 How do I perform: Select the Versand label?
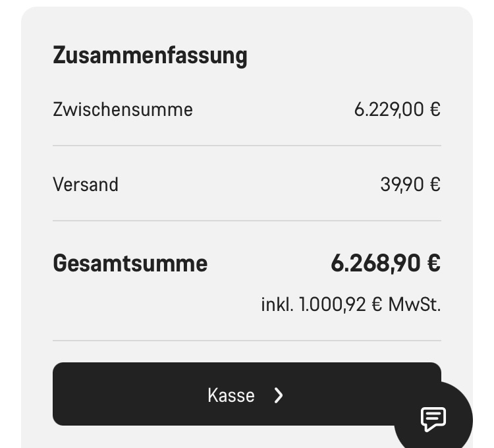pyautogui.click(x=86, y=184)
